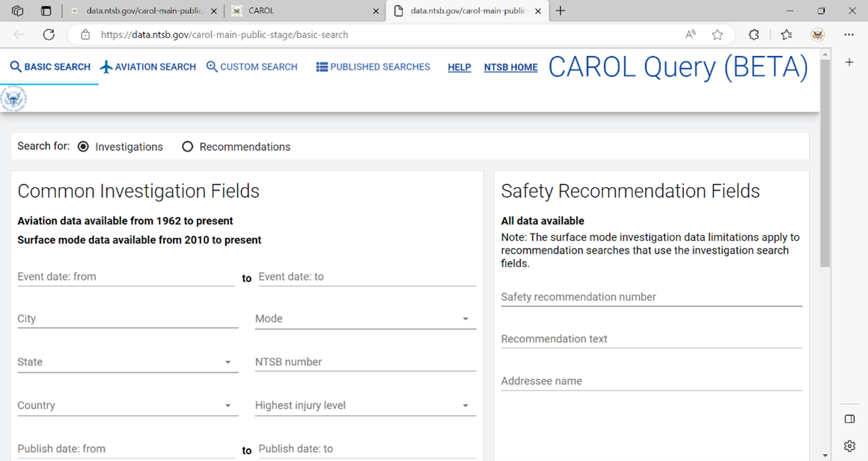Image resolution: width=868 pixels, height=461 pixels.
Task: Click the Addressee name field
Action: click(652, 382)
